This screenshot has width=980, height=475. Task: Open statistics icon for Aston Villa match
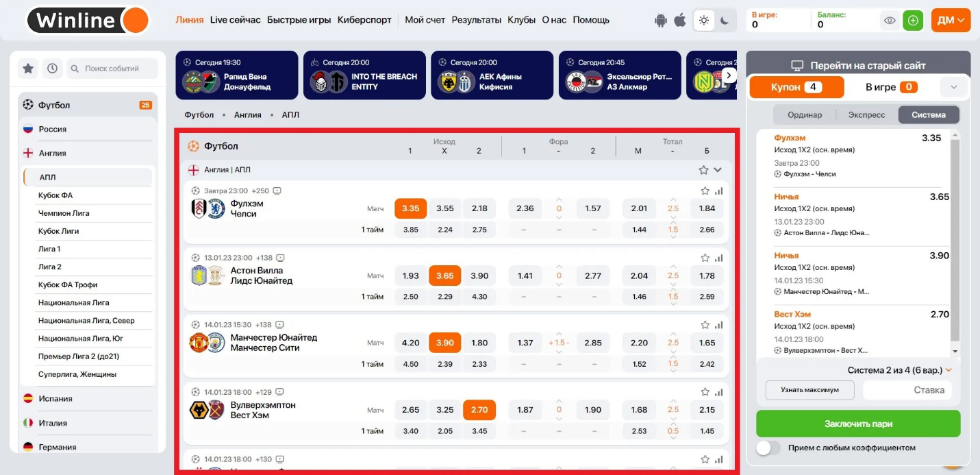[719, 258]
